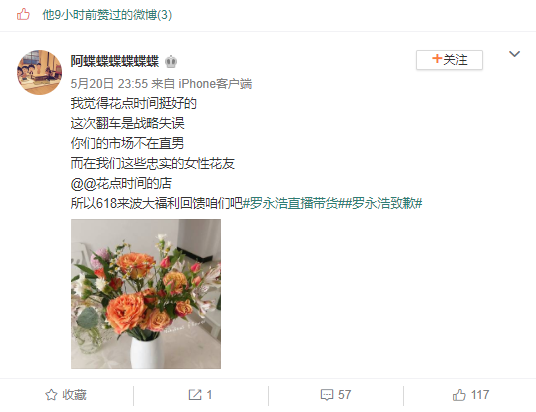The image size is (536, 412).
Task: Open hashtag #罗永浩直播带货#
Action: pyautogui.click(x=294, y=203)
